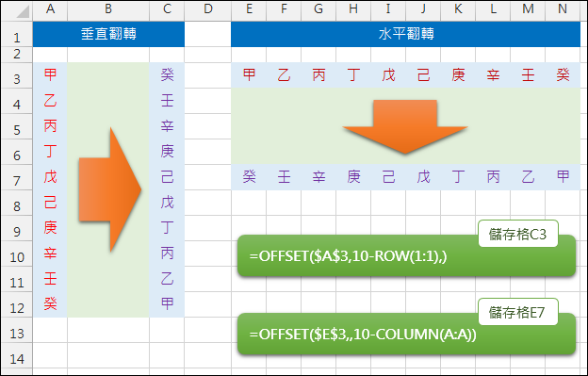Select column K header
The width and height of the screenshot is (588, 376).
point(458,10)
